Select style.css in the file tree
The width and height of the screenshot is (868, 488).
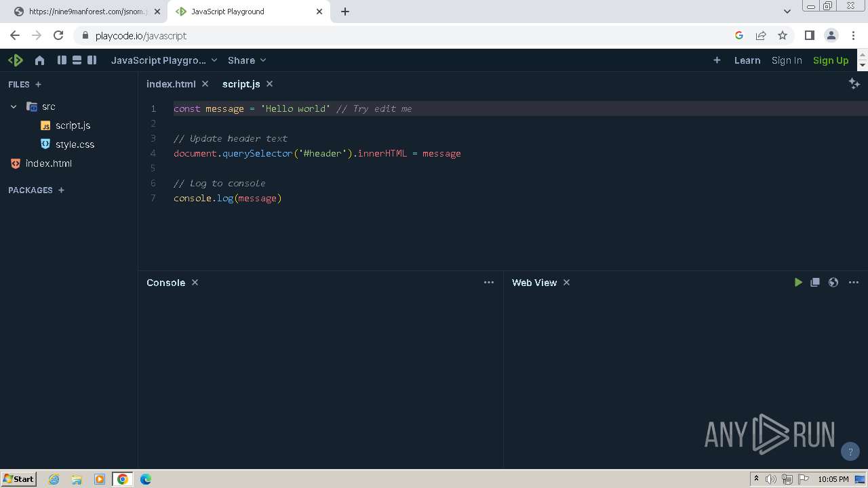pyautogui.click(x=75, y=144)
